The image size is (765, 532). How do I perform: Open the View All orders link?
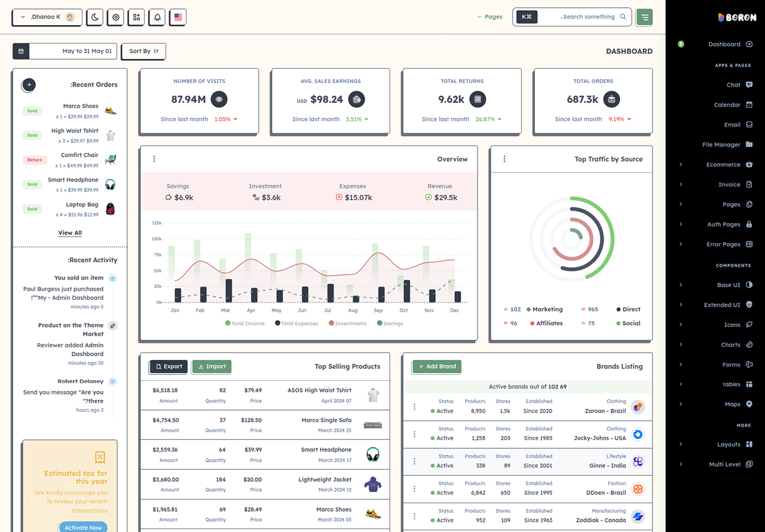[70, 233]
